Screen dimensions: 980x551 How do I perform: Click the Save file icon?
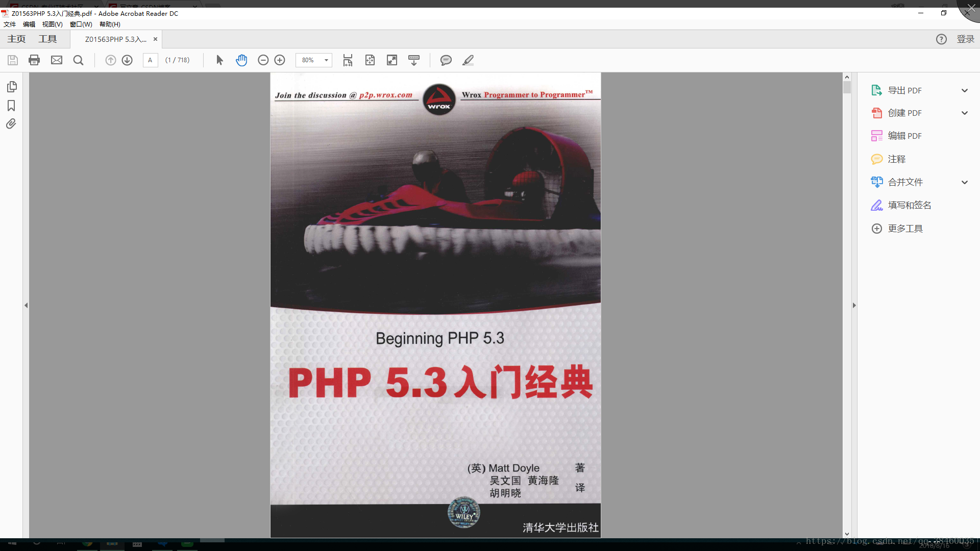[x=13, y=60]
